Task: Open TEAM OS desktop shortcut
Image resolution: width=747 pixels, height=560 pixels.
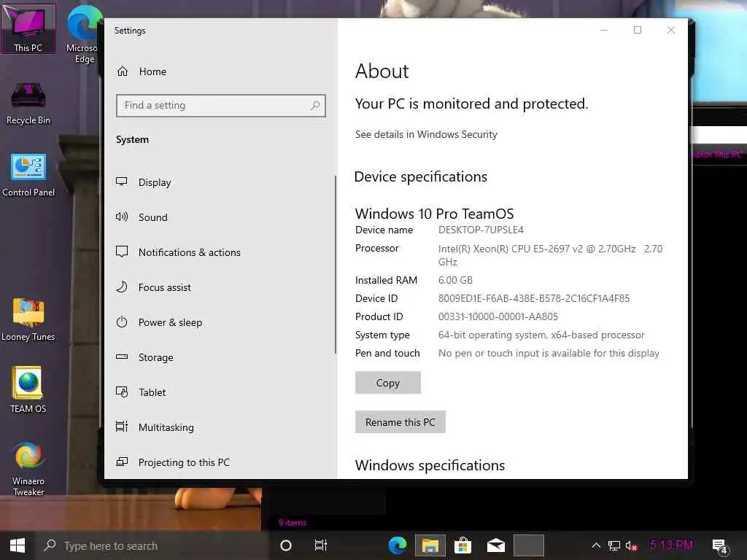Action: [28, 389]
